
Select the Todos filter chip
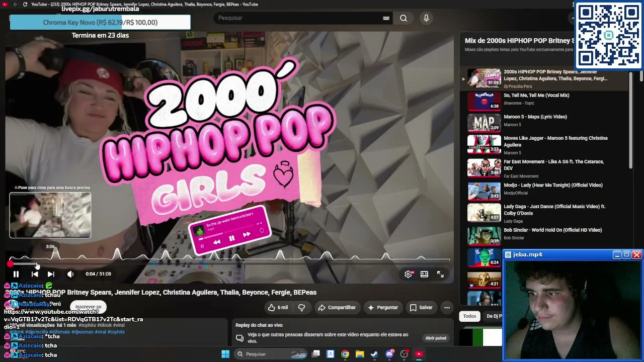[x=469, y=316]
